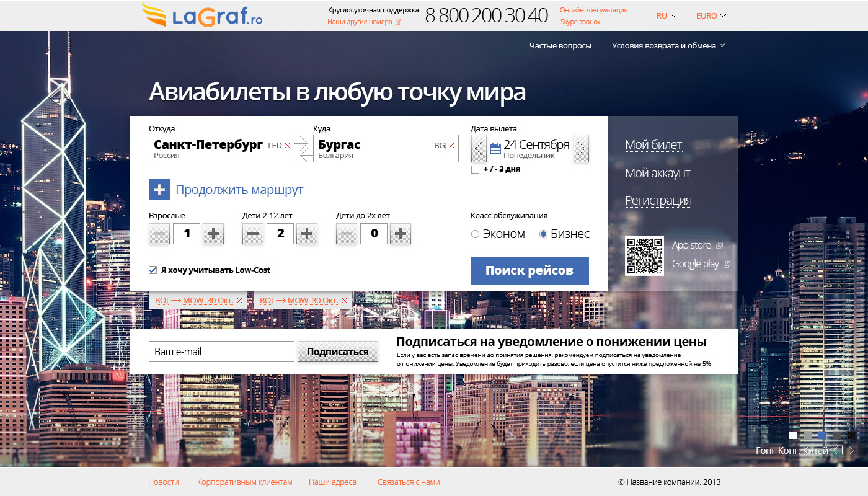The height and width of the screenshot is (496, 868).
Task: Click the infants count field showing 0
Action: 374,234
